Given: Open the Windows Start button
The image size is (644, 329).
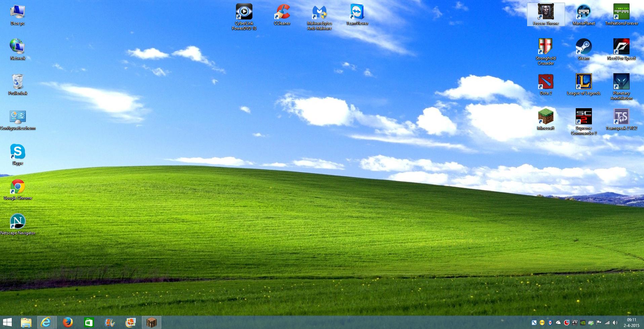Looking at the screenshot, I should point(7,323).
